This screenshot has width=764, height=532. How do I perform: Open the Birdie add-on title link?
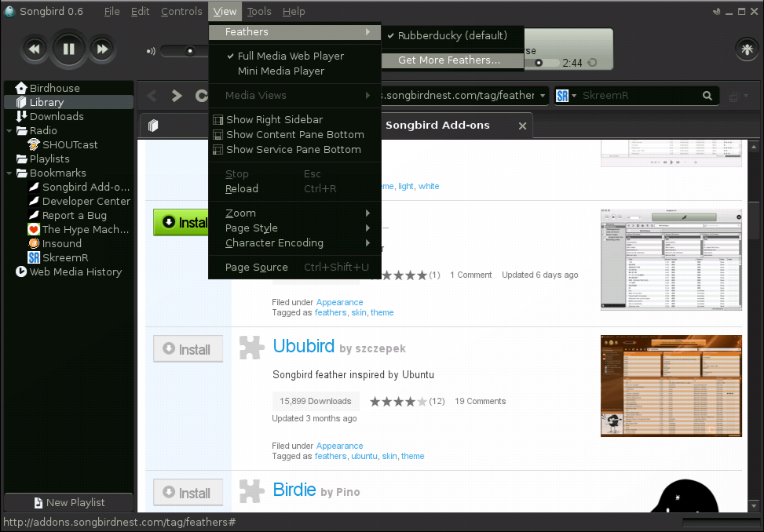[294, 490]
